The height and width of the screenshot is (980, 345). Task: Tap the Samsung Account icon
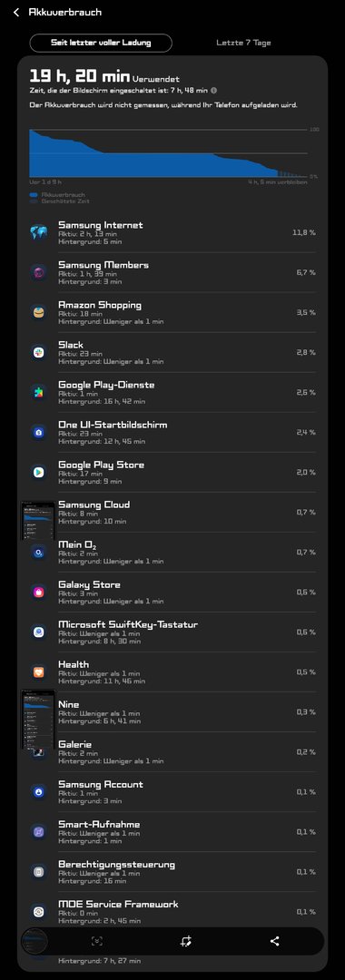click(x=39, y=792)
